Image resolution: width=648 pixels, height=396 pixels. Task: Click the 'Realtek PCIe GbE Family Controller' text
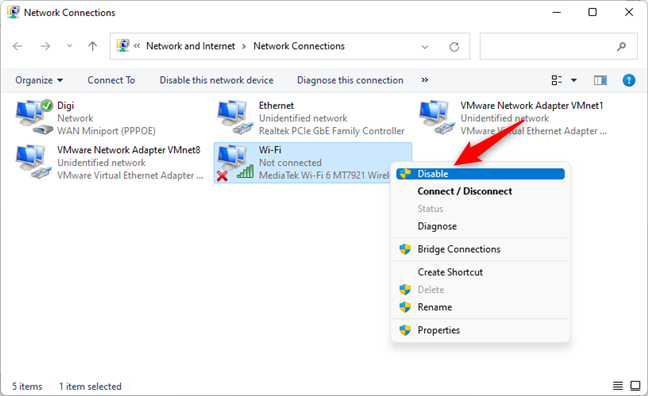tap(331, 131)
